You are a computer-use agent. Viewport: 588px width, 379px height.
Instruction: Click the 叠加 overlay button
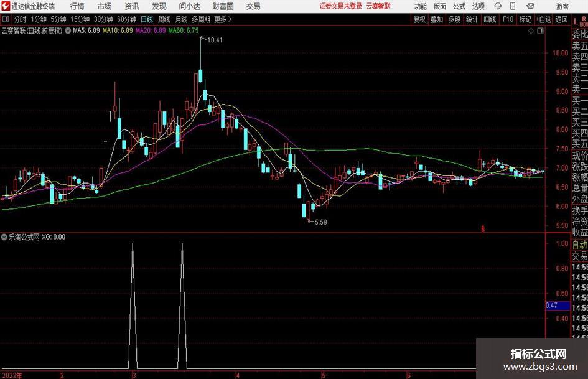coord(437,19)
